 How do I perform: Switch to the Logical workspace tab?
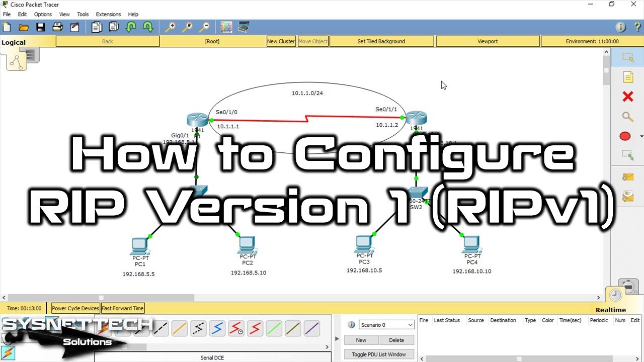click(14, 42)
